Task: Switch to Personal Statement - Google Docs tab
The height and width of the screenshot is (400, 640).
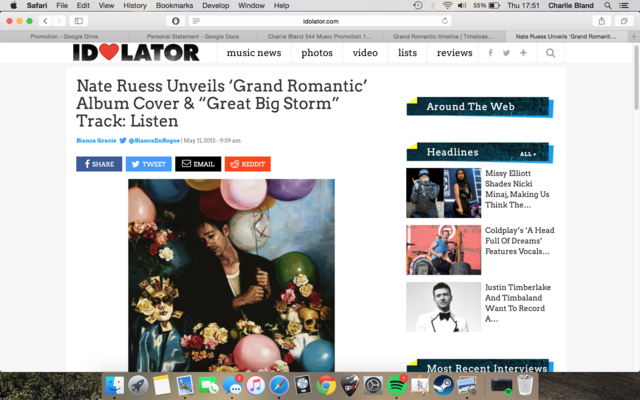Action: (x=193, y=36)
